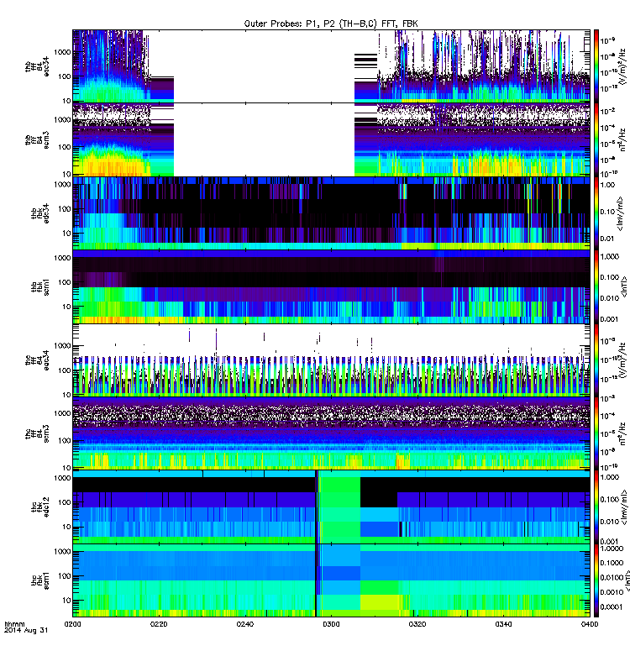Click the color bar beside the thc fff scm3 panel
This screenshot has height=672, width=630.
(596, 433)
